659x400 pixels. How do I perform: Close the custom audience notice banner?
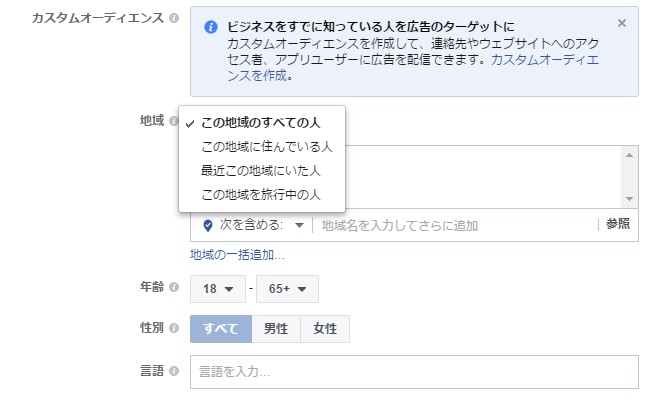(622, 23)
